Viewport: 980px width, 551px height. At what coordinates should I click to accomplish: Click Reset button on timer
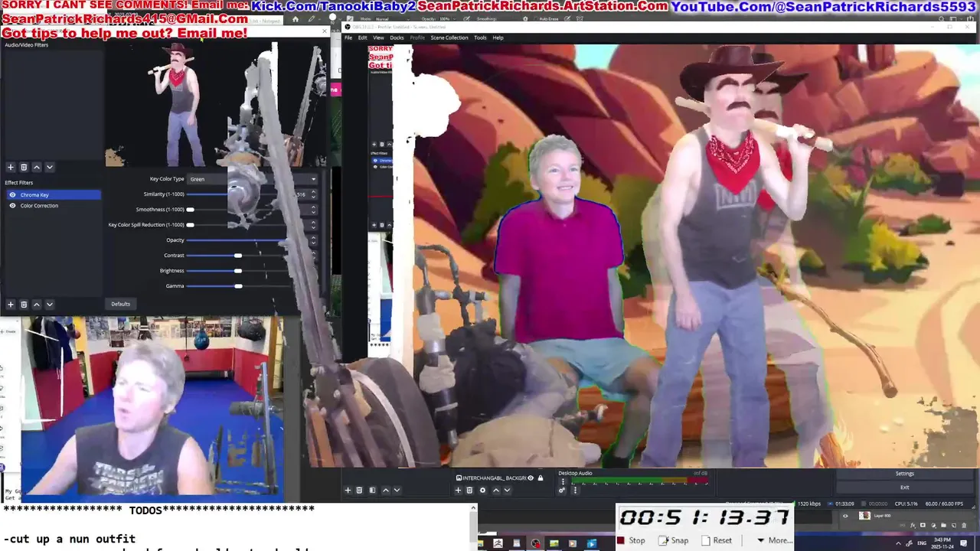tap(717, 540)
